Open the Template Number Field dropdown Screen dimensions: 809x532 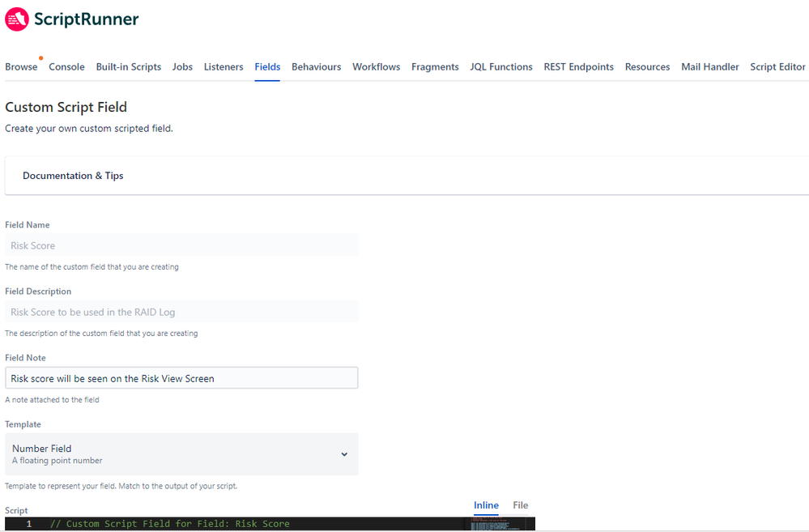(x=181, y=454)
